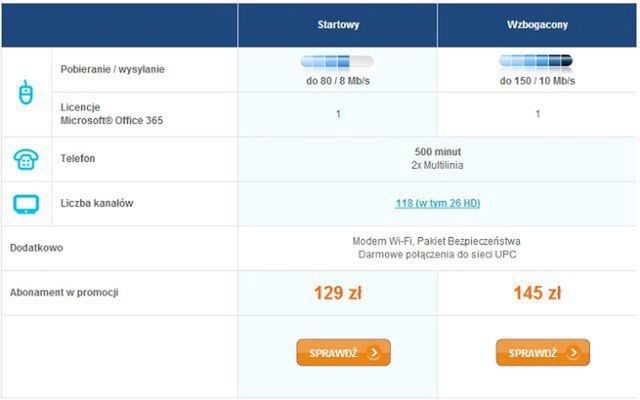
Task: Click the Wzbogacony speed bar indicator
Action: [x=537, y=62]
